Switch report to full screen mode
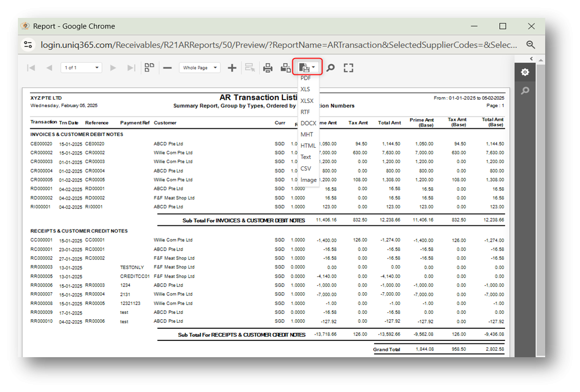The image size is (580, 392). (x=348, y=68)
